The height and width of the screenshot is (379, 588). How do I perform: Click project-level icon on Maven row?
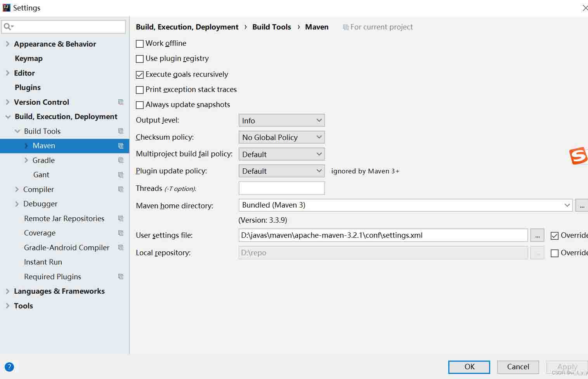pos(121,146)
